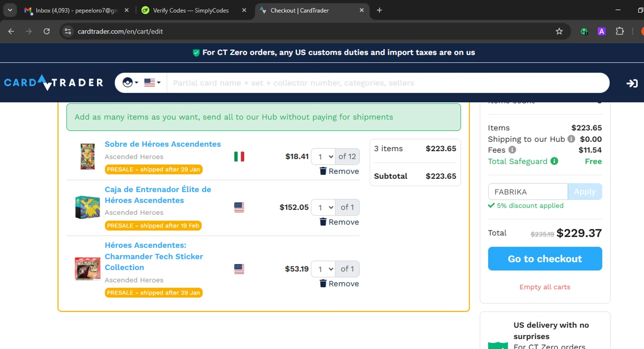The image size is (644, 349).
Task: Open Sobre de Héroes Ascendentes product
Action: click(163, 144)
